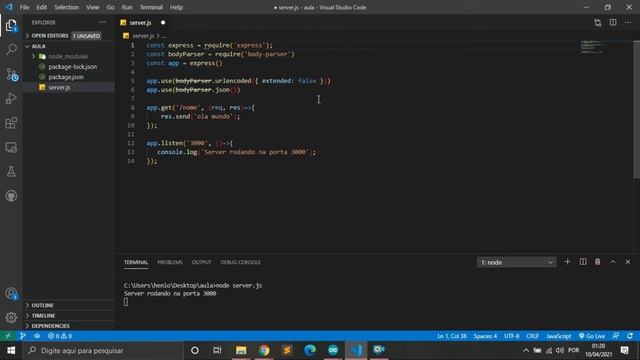Open the Source Control view
Image resolution: width=640 pixels, height=360 pixels.
point(11,74)
